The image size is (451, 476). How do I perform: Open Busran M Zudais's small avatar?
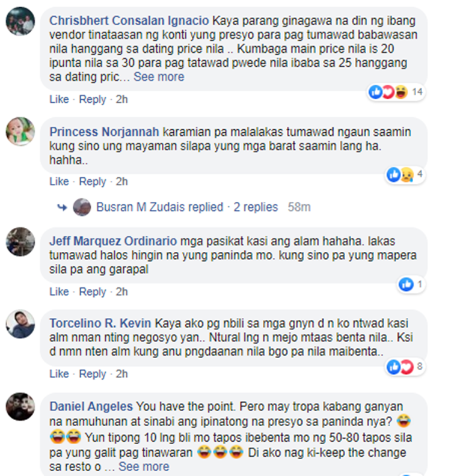[82, 207]
